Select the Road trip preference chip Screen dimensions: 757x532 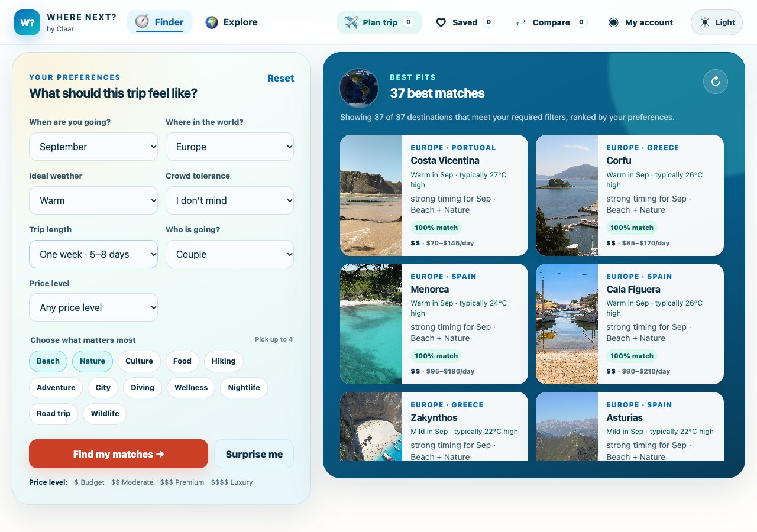(53, 414)
